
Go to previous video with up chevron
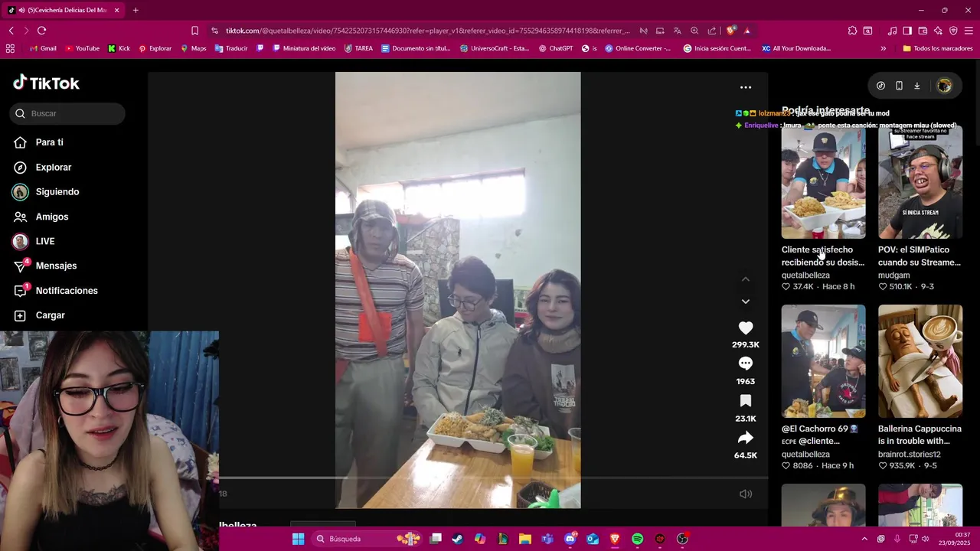point(746,279)
